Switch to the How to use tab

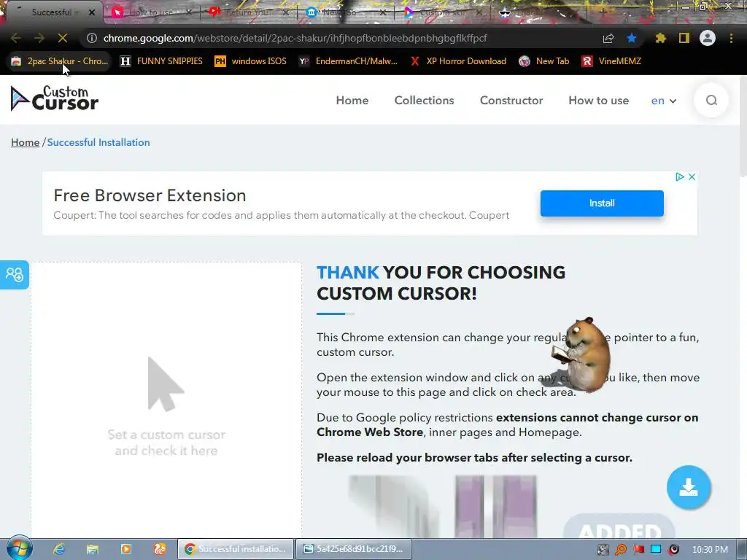point(150,12)
